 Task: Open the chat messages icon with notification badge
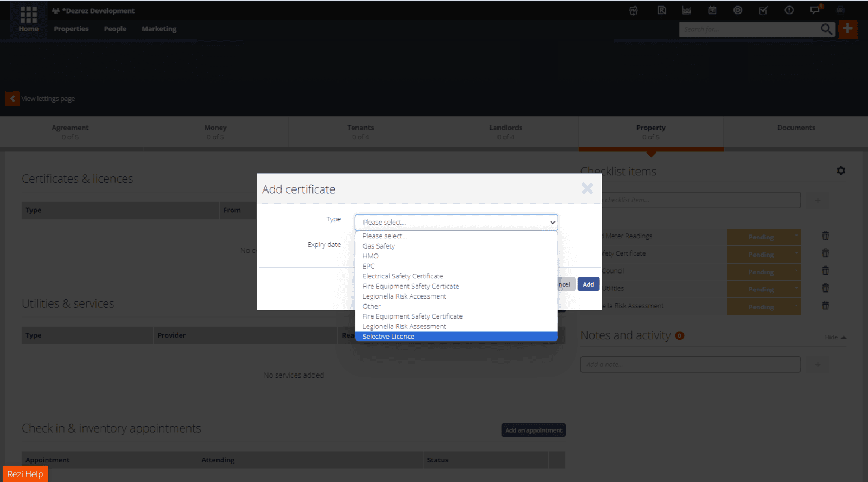(x=815, y=10)
